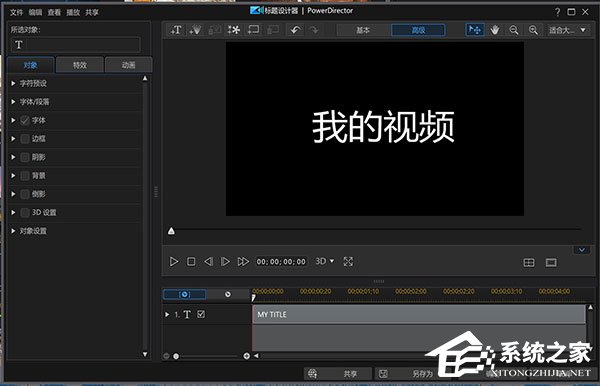Click the T text track icon
Image resolution: width=600 pixels, height=386 pixels.
[187, 314]
